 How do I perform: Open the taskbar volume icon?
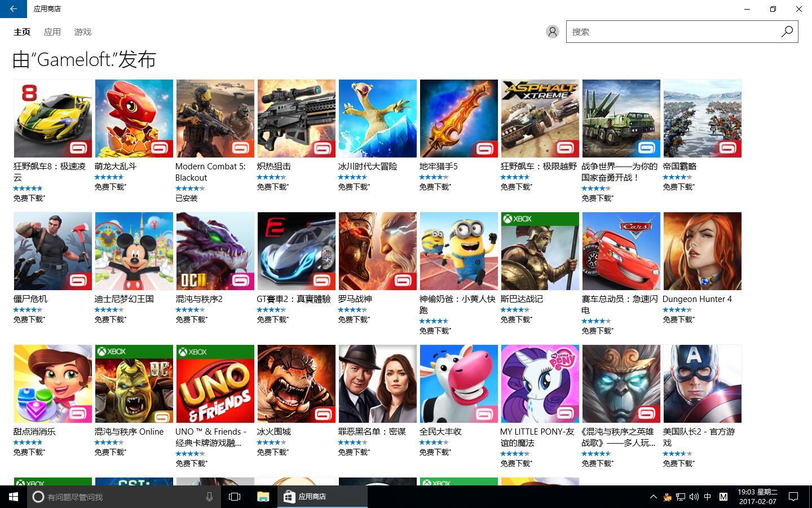694,497
